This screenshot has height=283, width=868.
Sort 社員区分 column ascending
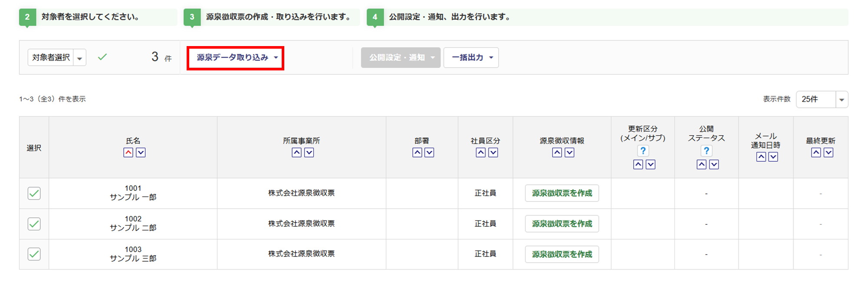(480, 153)
